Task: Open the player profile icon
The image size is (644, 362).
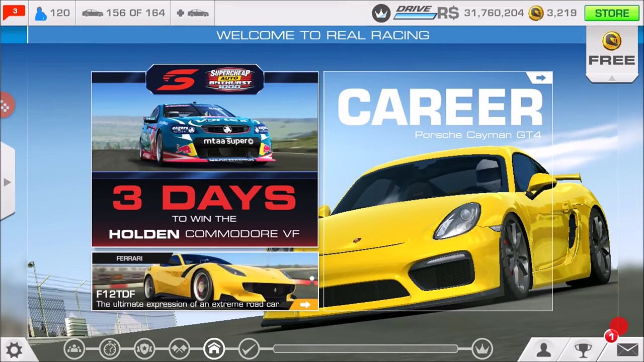Action: click(544, 350)
